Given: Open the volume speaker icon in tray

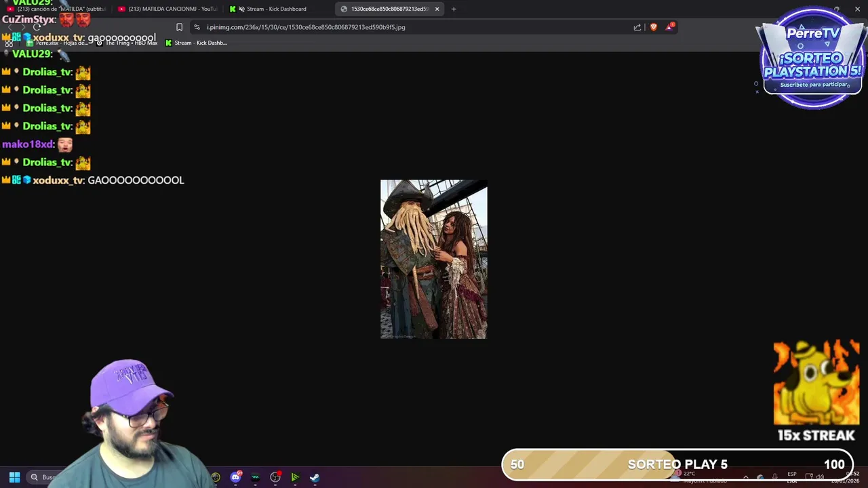Looking at the screenshot, I should 820,477.
